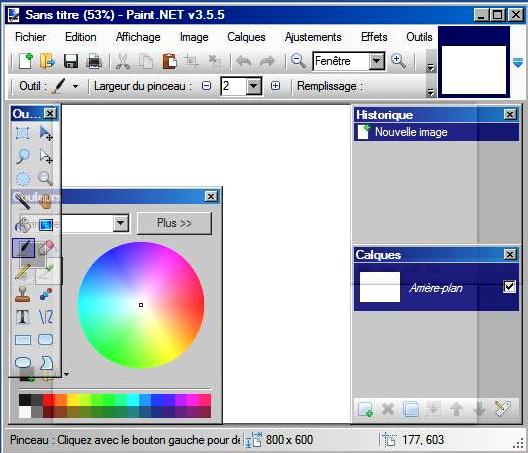
Task: Select the Ellipse Select tool
Action: 23,179
